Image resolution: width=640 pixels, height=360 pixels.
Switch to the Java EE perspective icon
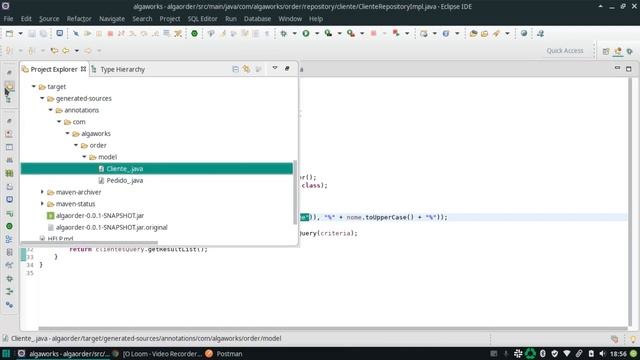tap(618, 51)
